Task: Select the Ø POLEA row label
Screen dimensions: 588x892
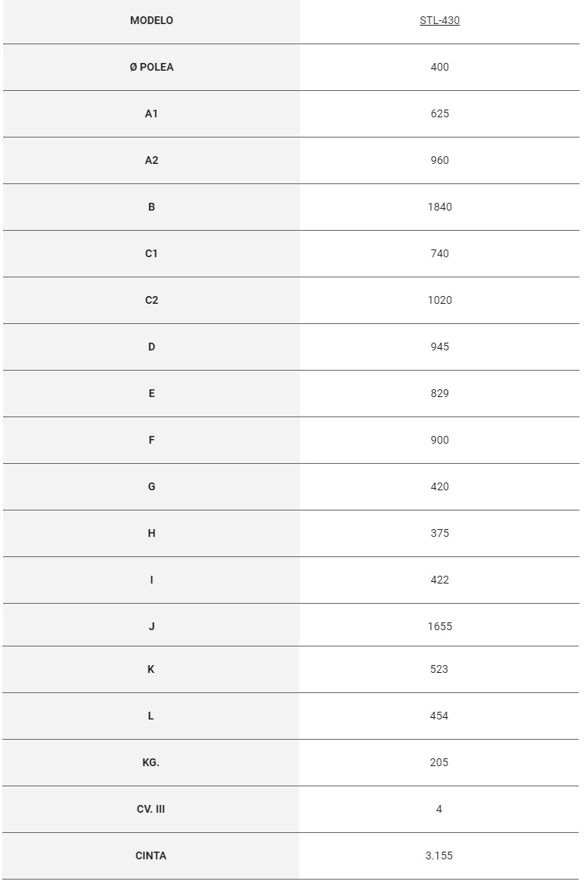Action: 151,68
